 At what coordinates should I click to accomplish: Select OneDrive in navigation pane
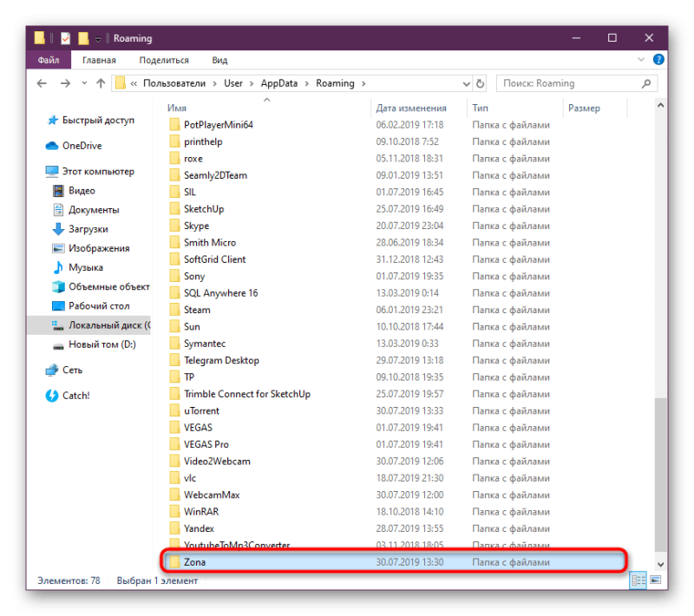(x=74, y=146)
